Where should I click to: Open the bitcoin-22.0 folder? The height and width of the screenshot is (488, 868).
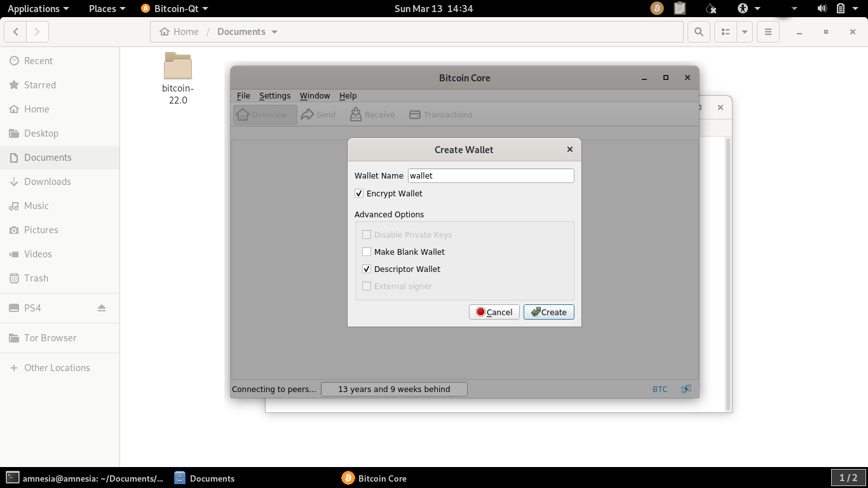(178, 78)
